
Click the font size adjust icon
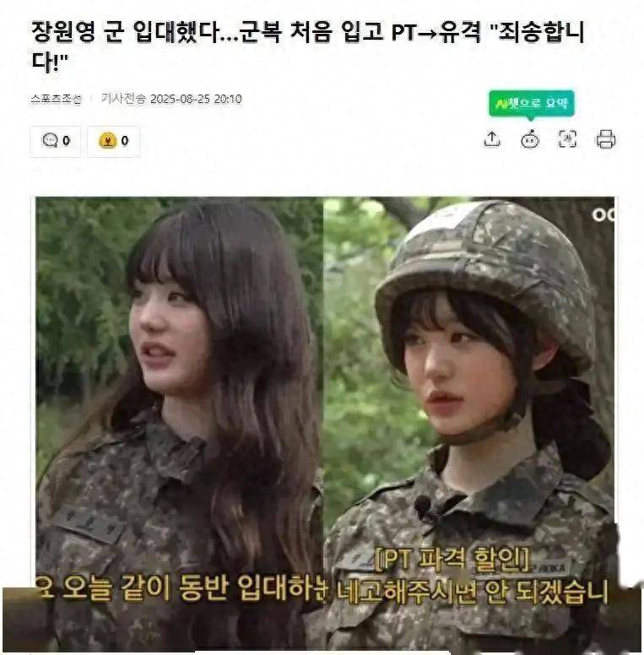coord(567,139)
